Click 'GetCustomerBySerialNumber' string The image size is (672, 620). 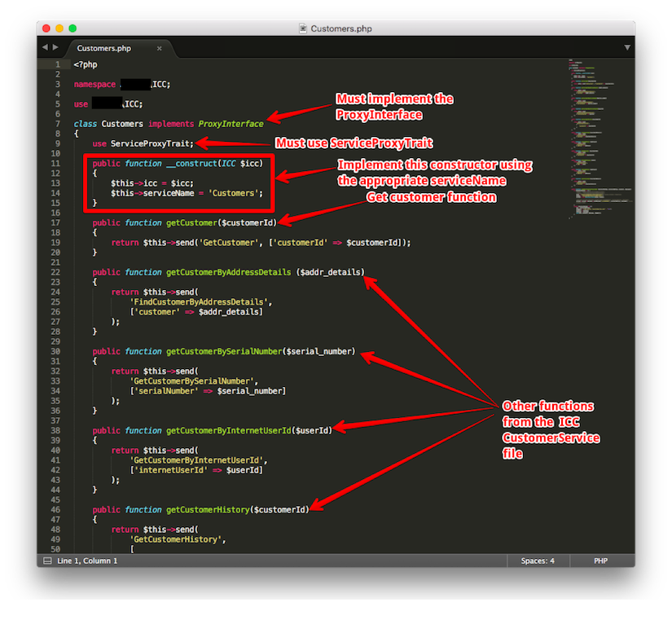(x=192, y=381)
